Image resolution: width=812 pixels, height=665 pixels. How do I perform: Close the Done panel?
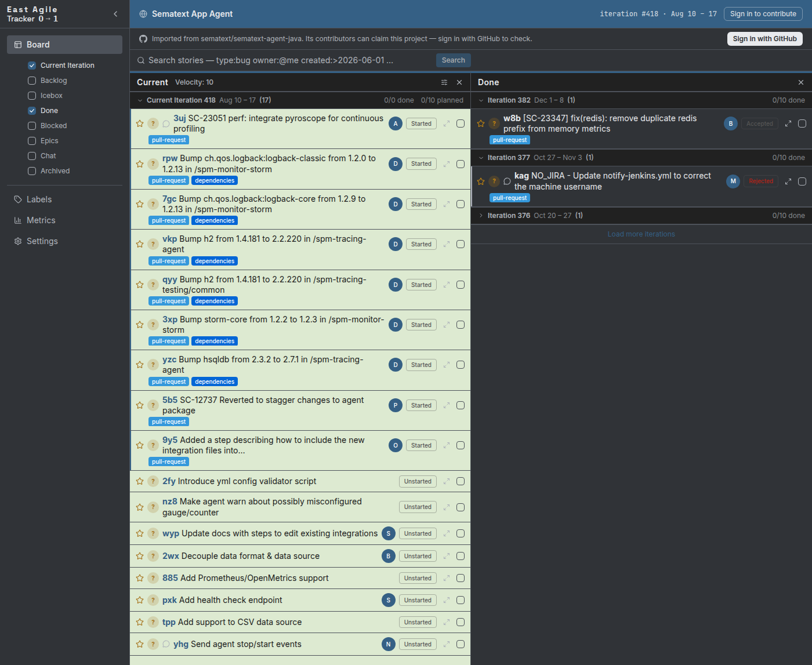pyautogui.click(x=801, y=82)
